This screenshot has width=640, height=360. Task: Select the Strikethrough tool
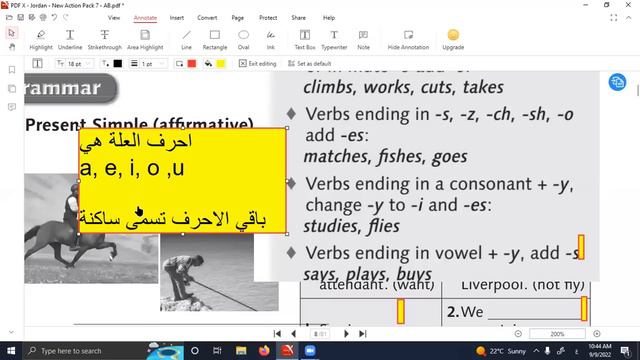point(104,40)
